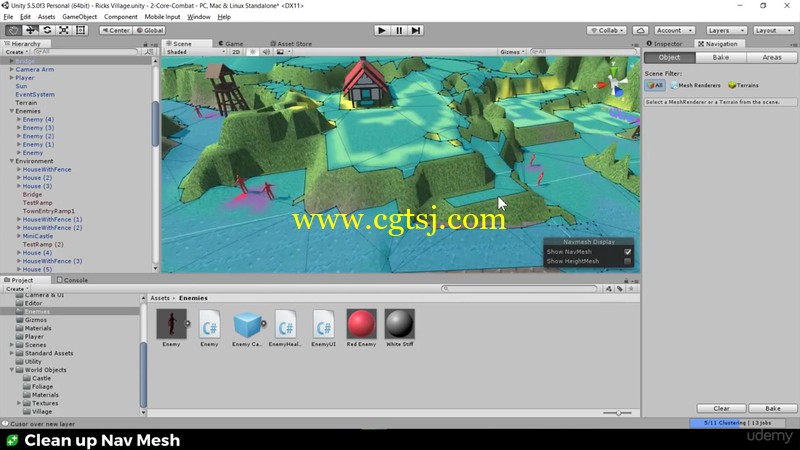Click the scene orientation gizmo
The image size is (800, 450).
pos(615,82)
